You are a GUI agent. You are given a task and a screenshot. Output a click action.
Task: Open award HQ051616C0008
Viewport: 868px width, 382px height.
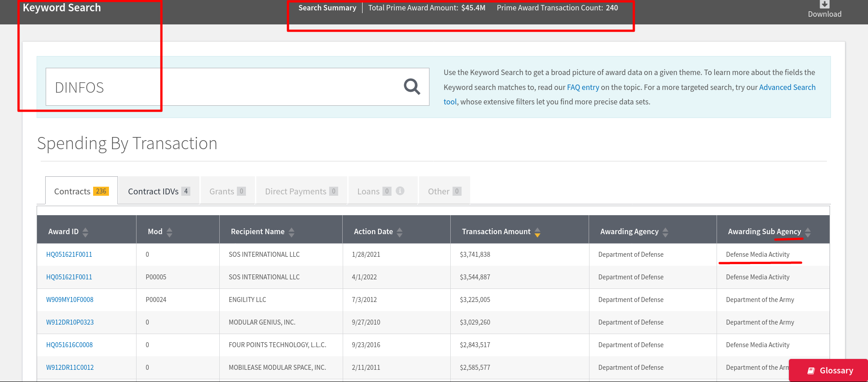[x=69, y=345]
